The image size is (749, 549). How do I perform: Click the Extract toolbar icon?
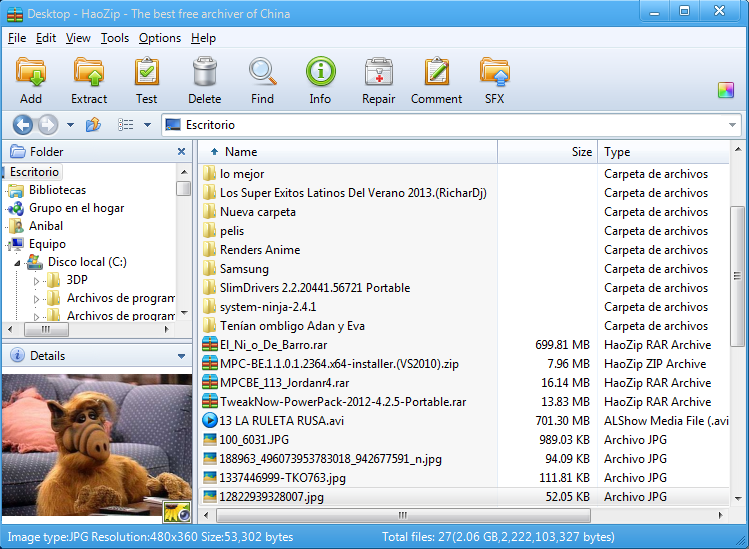coord(89,72)
